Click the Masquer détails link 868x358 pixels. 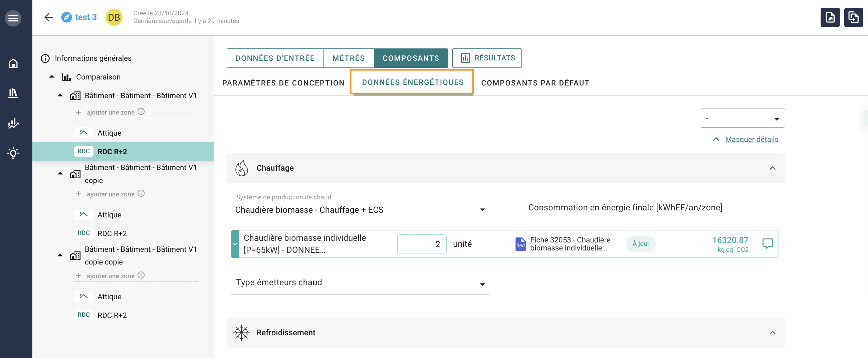click(x=751, y=139)
